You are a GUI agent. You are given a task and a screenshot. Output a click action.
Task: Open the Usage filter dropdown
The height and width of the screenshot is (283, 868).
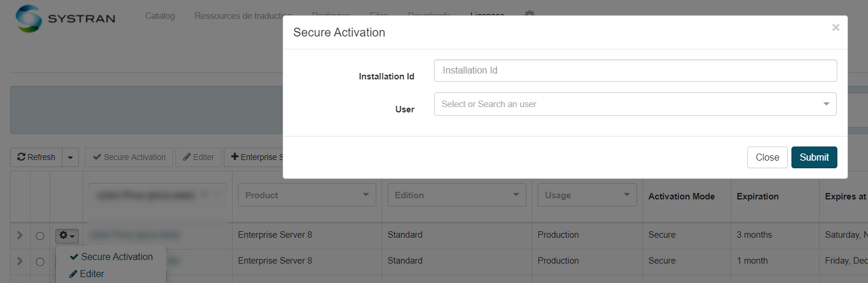coord(587,195)
